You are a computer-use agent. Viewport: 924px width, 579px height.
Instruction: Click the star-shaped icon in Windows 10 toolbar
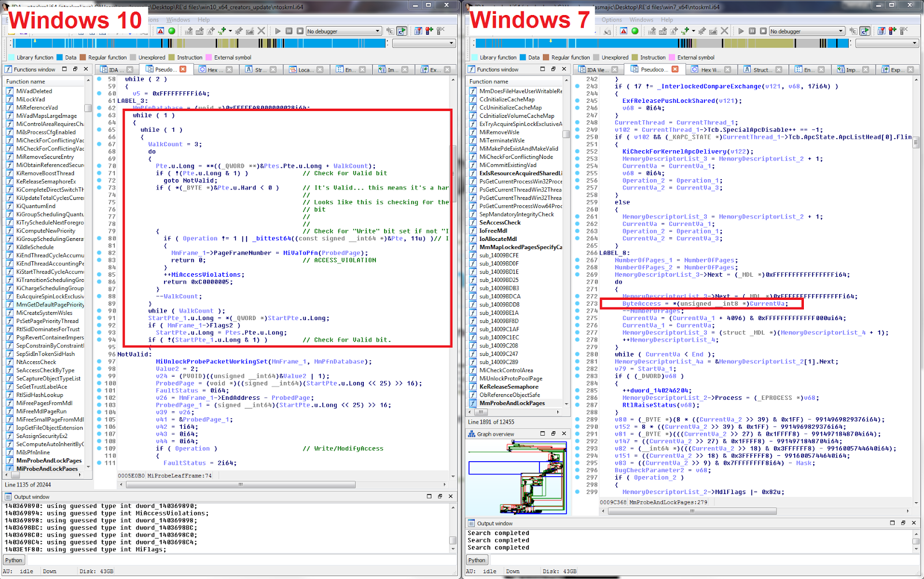coord(240,31)
